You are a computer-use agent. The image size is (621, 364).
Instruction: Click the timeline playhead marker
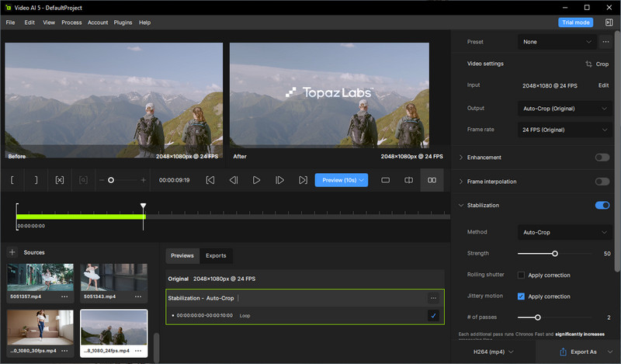coord(144,206)
